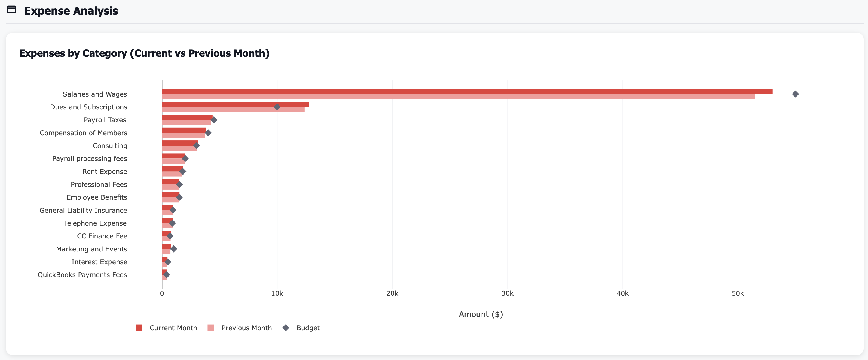Click the credit card icon beside Expense Analysis
Screen dimensions: 868x360
pos(12,10)
